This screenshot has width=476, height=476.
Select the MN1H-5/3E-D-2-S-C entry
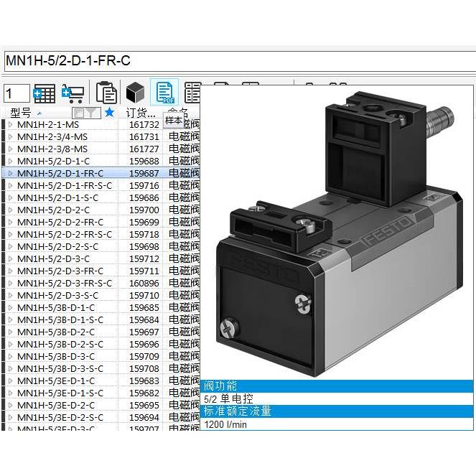pyautogui.click(x=60, y=417)
